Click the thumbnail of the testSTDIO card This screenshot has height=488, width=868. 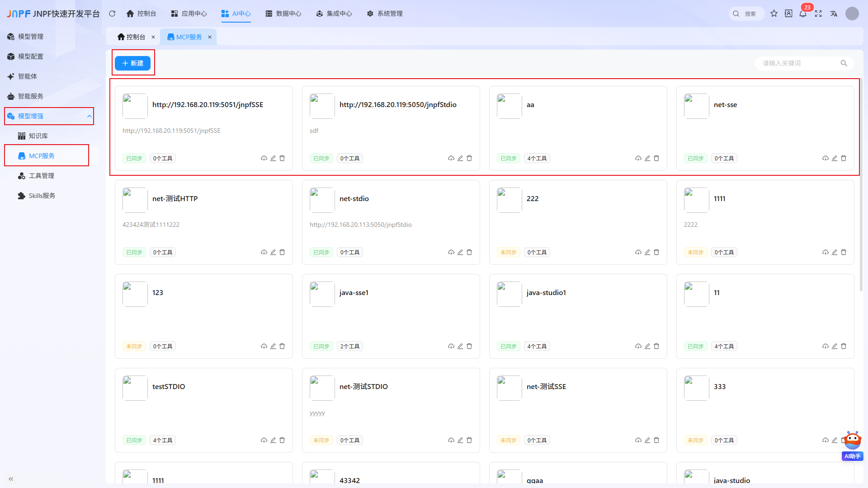tap(135, 388)
